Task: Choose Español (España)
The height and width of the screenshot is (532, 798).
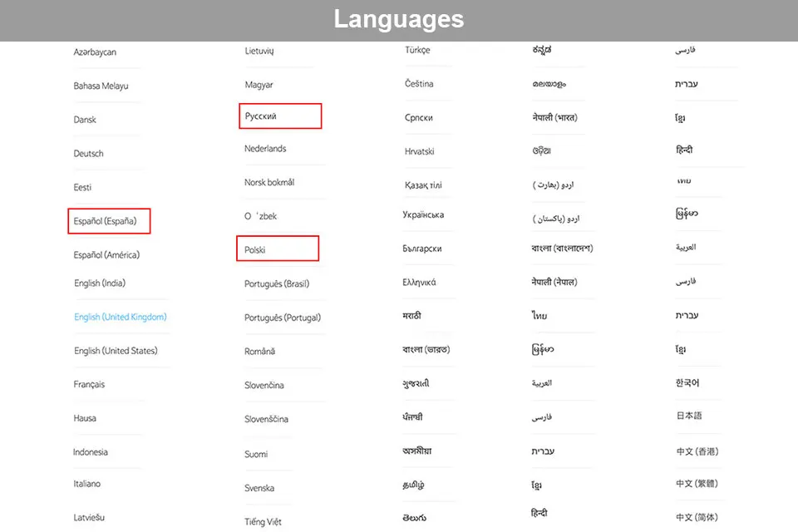Action: coord(105,221)
